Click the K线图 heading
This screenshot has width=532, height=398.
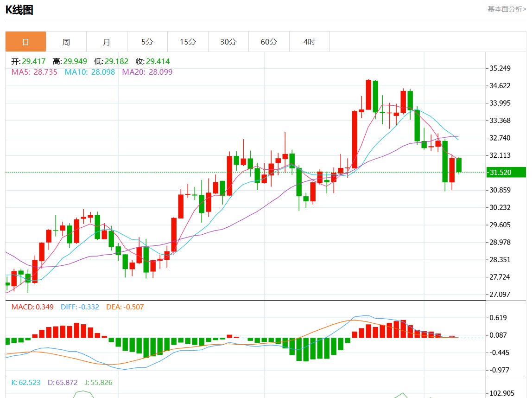coord(19,10)
